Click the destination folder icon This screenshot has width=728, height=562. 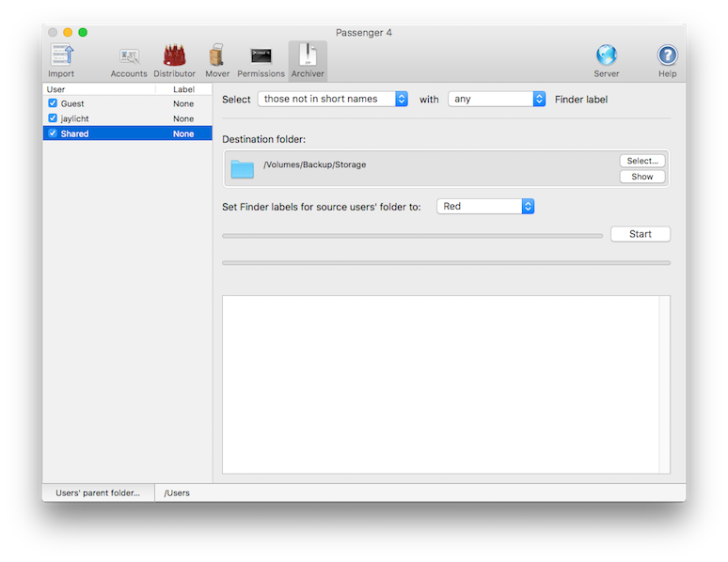click(x=243, y=168)
